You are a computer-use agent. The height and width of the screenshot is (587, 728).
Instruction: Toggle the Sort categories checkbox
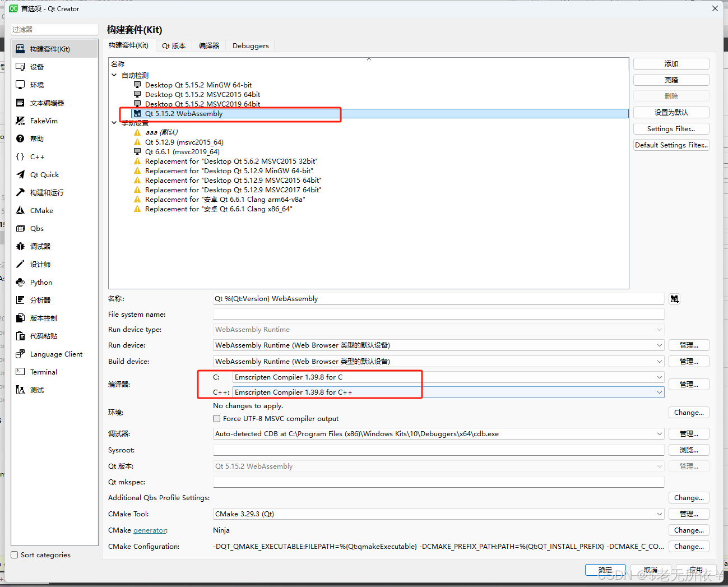[x=14, y=554]
